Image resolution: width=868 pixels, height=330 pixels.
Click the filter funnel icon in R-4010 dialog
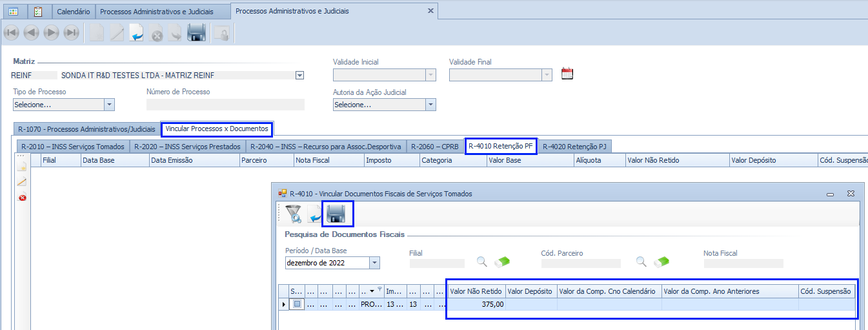point(294,214)
